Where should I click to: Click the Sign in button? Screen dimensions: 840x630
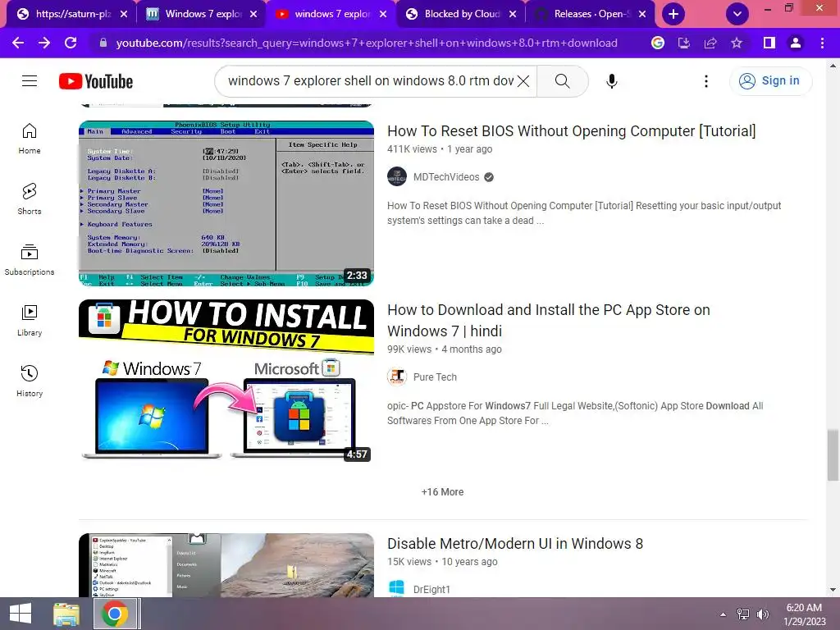point(770,81)
